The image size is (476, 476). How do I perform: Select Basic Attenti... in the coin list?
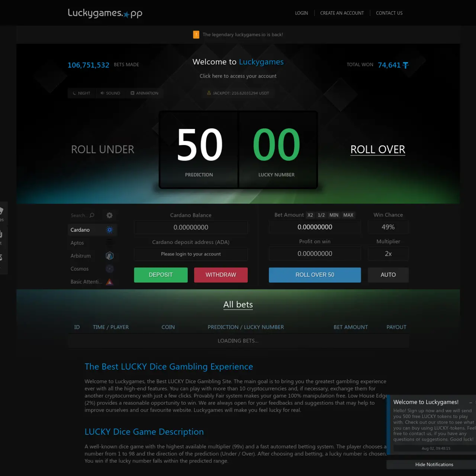[92, 282]
